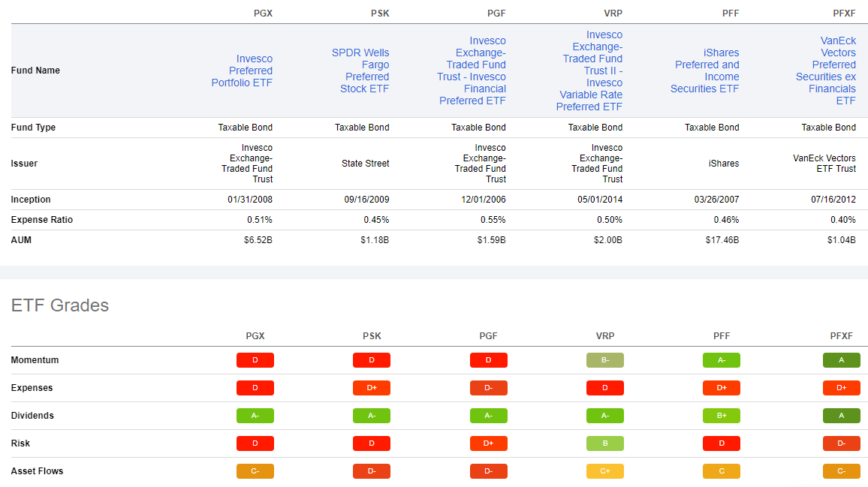
Task: Click the $17.46B AUM value
Action: coord(722,240)
